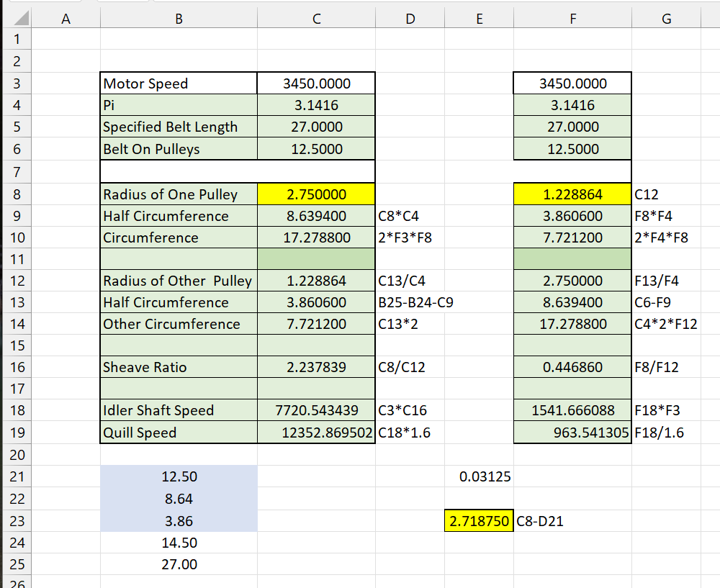Select column D header

[x=410, y=19]
